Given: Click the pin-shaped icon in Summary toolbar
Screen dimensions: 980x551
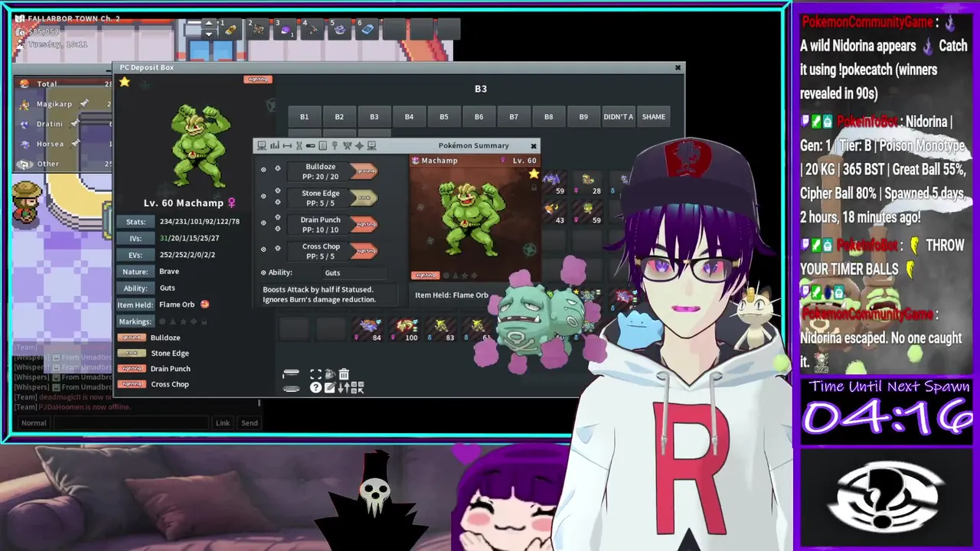Looking at the screenshot, I should (335, 145).
